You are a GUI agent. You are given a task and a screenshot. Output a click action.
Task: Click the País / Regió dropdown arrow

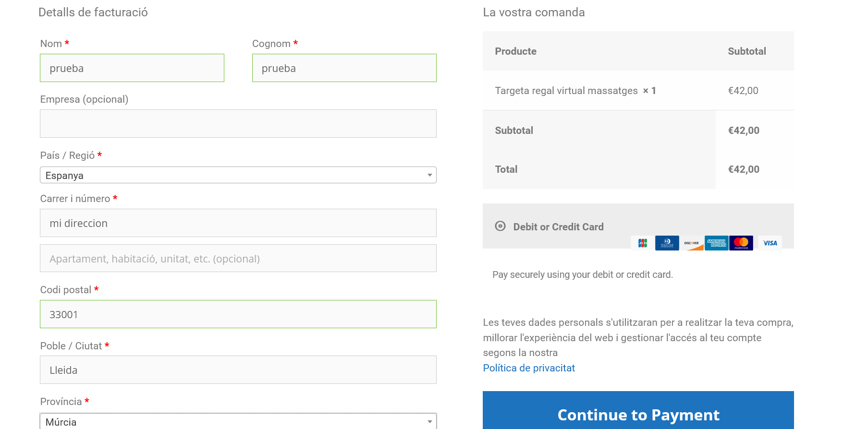pos(429,175)
